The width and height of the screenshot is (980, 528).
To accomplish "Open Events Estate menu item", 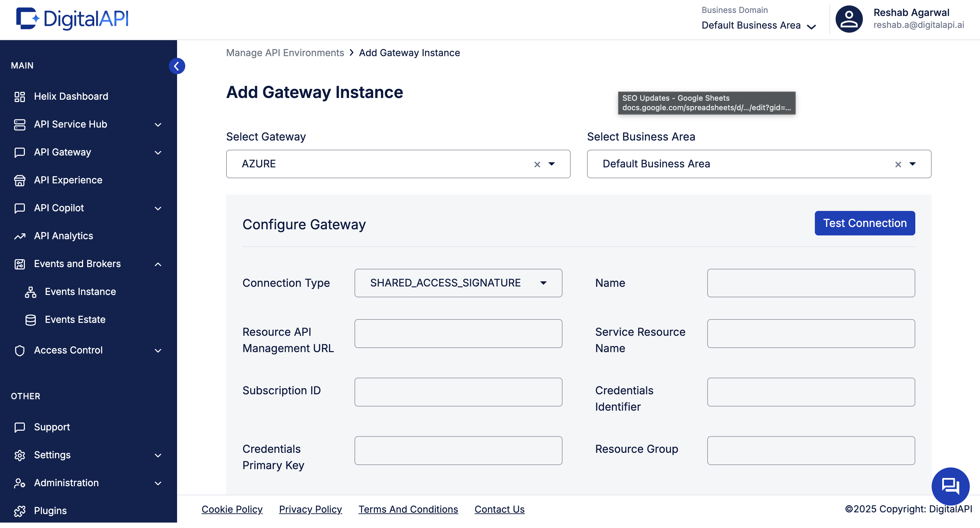I will [x=75, y=320].
